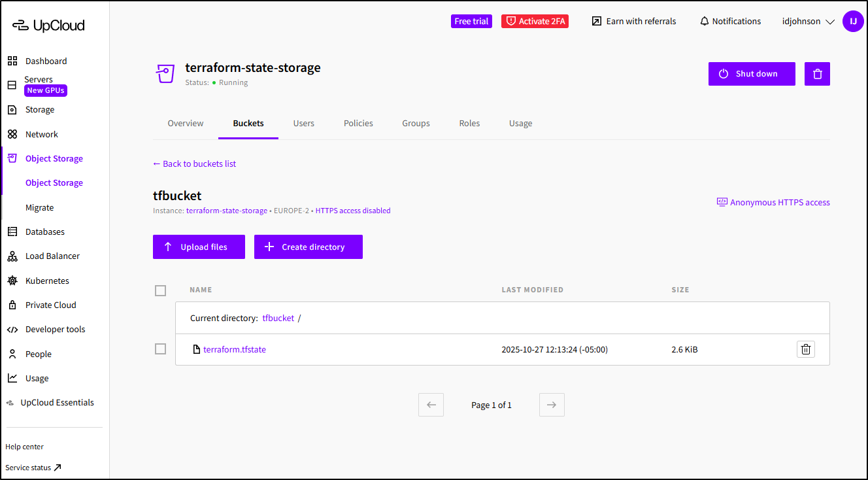Click the Dashboard grid icon in sidebar
Screen dimensions: 868x480
click(x=12, y=61)
